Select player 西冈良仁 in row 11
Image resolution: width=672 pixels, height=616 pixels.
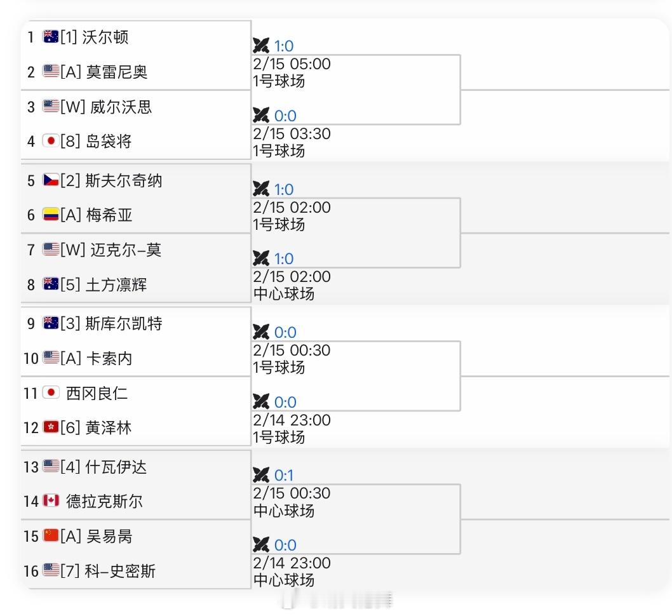97,393
